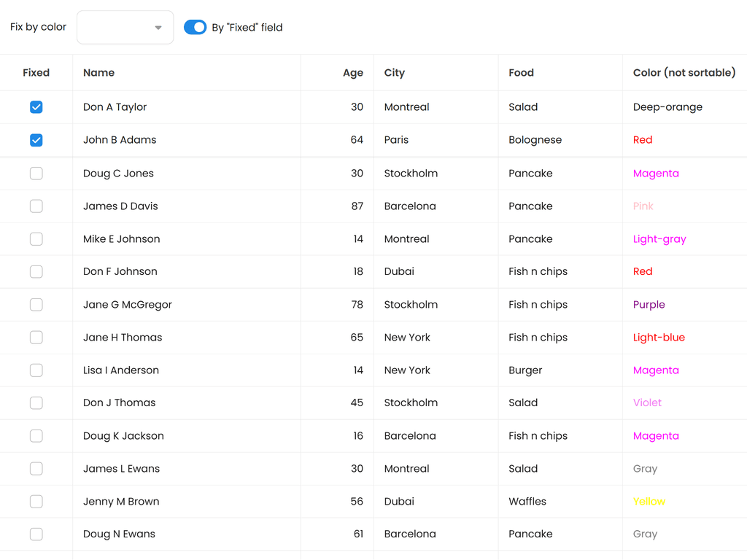747x560 pixels.
Task: Sort by Food column header
Action: point(521,73)
